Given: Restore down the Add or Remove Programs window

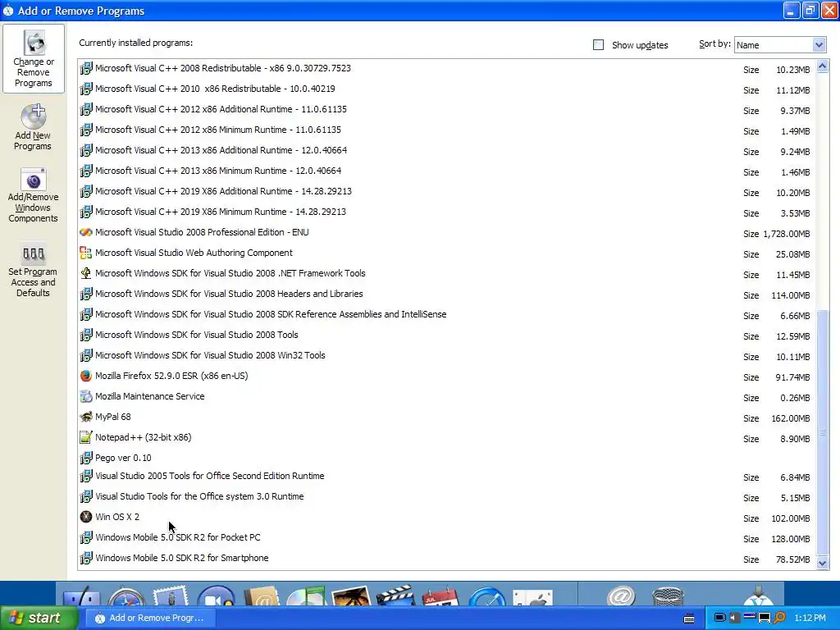Looking at the screenshot, I should [810, 10].
